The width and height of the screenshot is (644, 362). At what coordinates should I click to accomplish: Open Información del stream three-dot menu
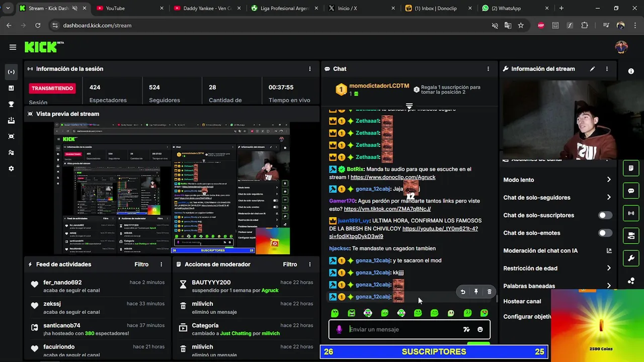click(x=607, y=69)
